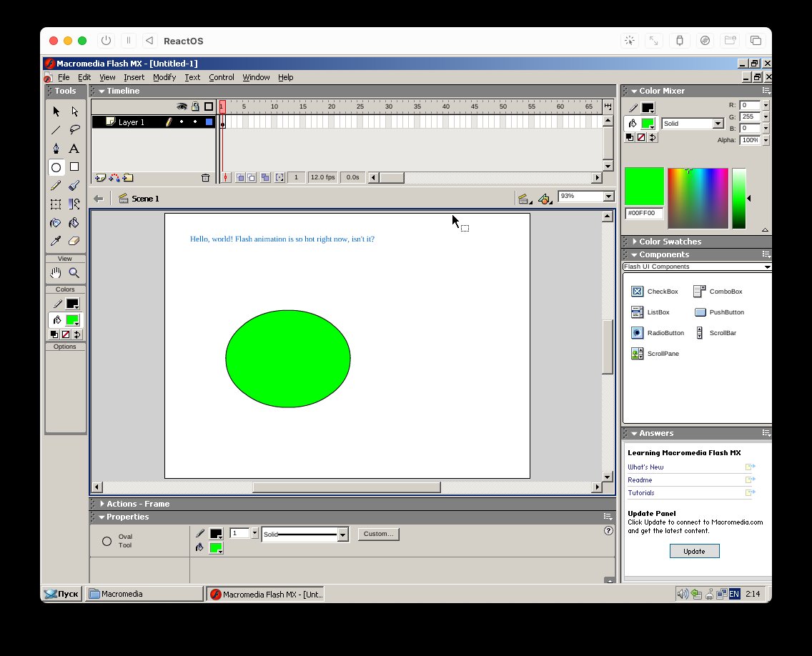Collapse the Components panel
The image size is (812, 656).
point(634,254)
